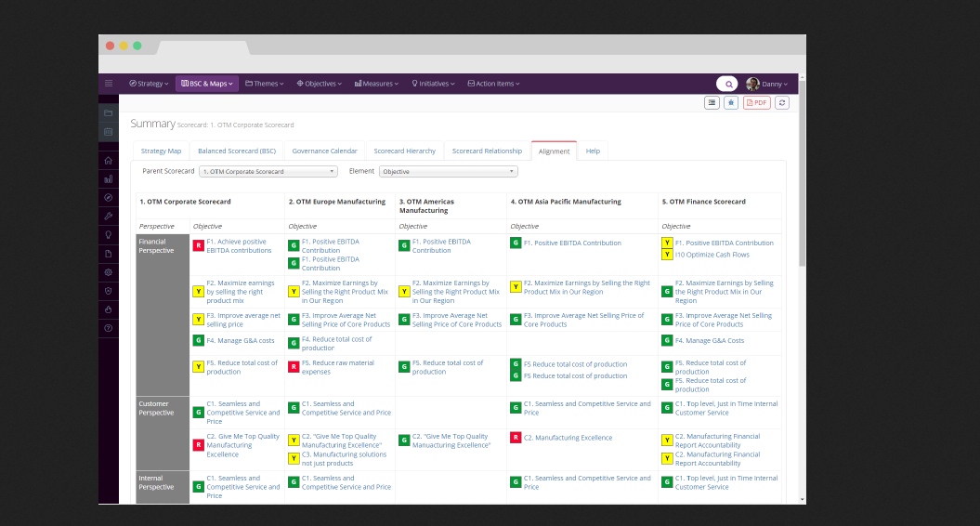Open the help question mark icon in the sidebar
Screen dimensions: 980x526
coord(109,328)
